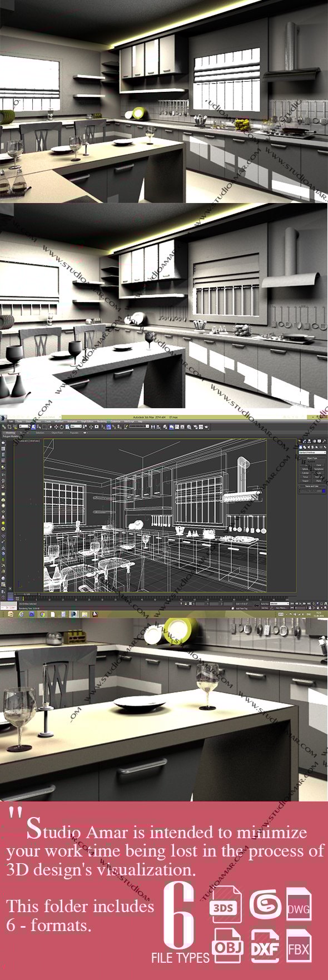Open the Modifiers menu
The width and height of the screenshot is (328, 980).
[x=58, y=421]
